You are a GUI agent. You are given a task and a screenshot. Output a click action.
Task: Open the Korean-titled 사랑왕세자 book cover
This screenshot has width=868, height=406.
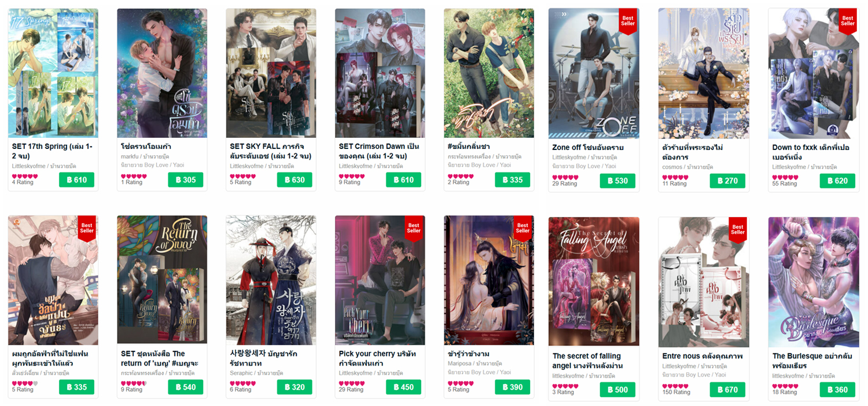point(271,280)
